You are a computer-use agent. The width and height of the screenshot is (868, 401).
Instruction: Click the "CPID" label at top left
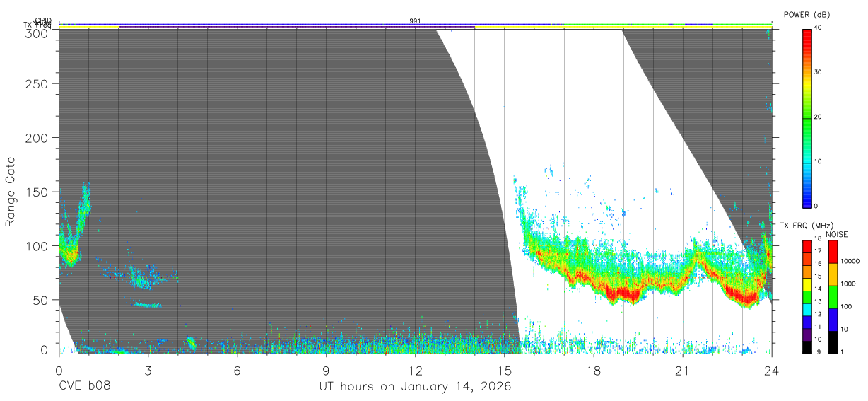[42, 21]
